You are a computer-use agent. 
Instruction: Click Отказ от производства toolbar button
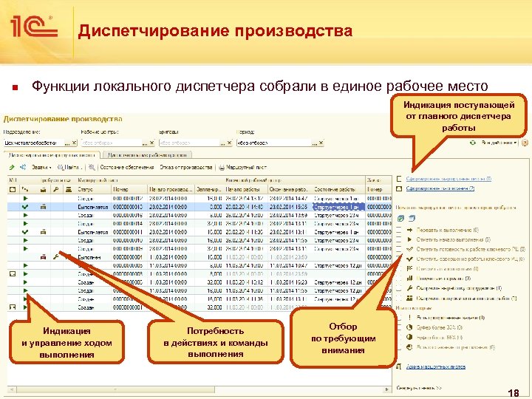pos(186,167)
